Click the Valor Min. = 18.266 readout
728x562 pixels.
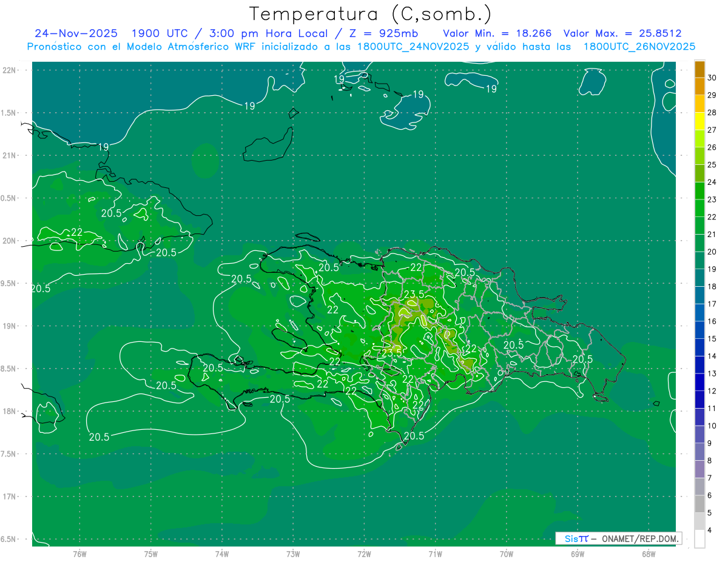[497, 33]
